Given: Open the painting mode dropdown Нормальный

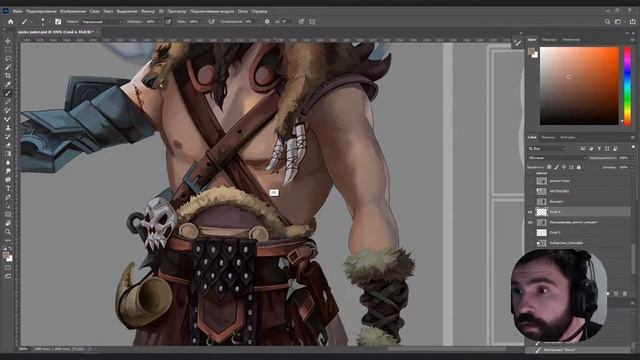Looking at the screenshot, I should [102, 22].
